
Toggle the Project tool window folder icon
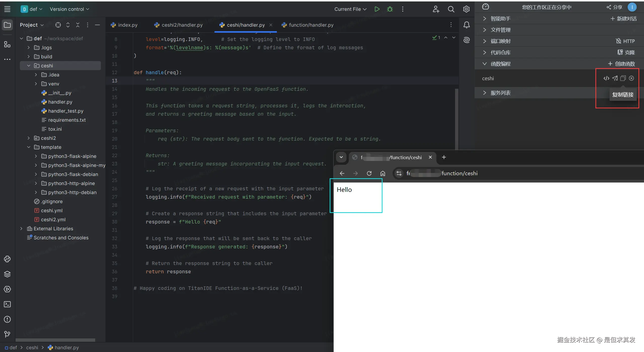tap(7, 25)
